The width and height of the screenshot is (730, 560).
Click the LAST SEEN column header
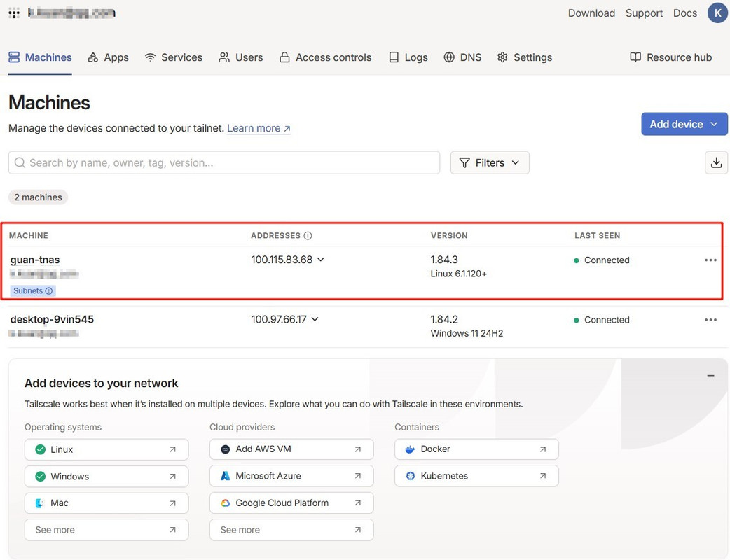click(598, 235)
